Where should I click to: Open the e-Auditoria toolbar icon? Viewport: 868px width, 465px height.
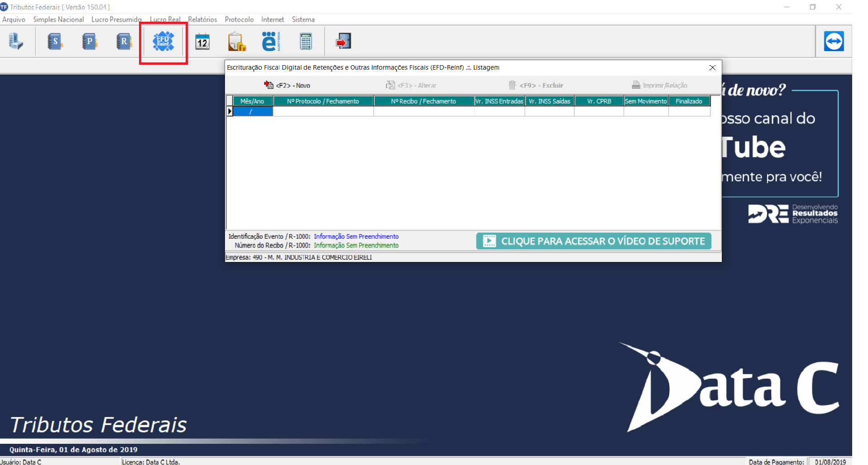(270, 42)
